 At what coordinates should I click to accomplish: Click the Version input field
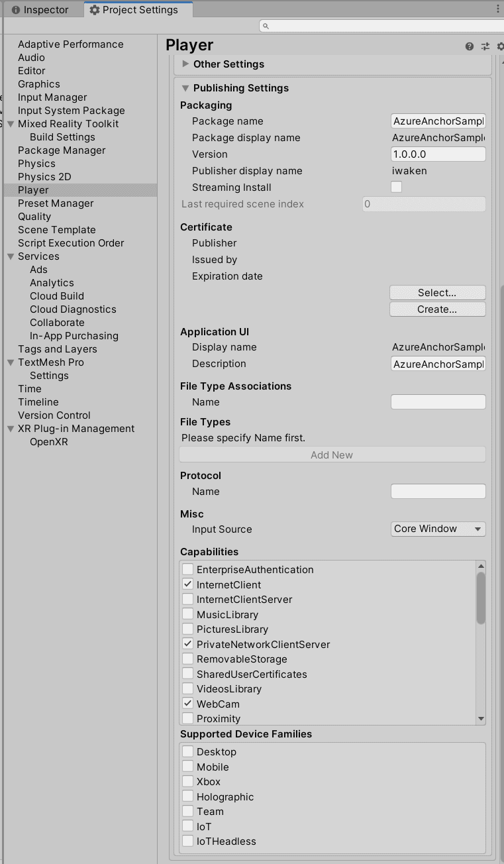(438, 154)
